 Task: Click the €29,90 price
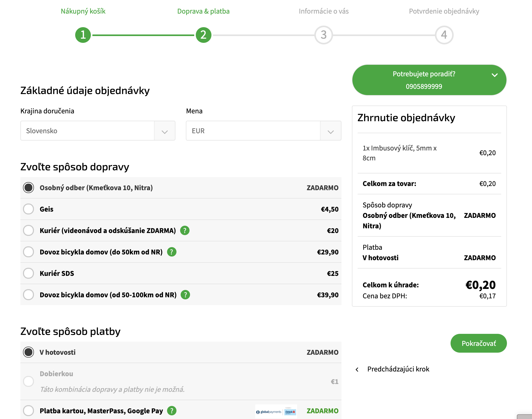click(x=328, y=252)
